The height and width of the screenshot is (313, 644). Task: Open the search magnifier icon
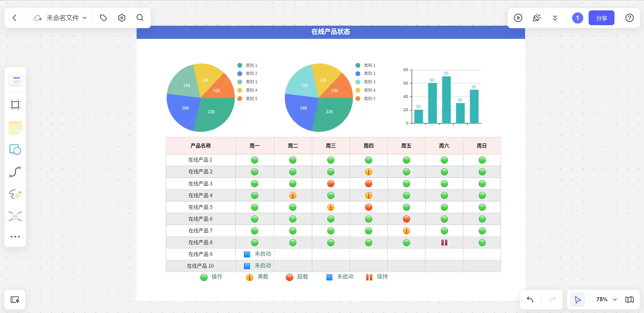[x=140, y=18]
